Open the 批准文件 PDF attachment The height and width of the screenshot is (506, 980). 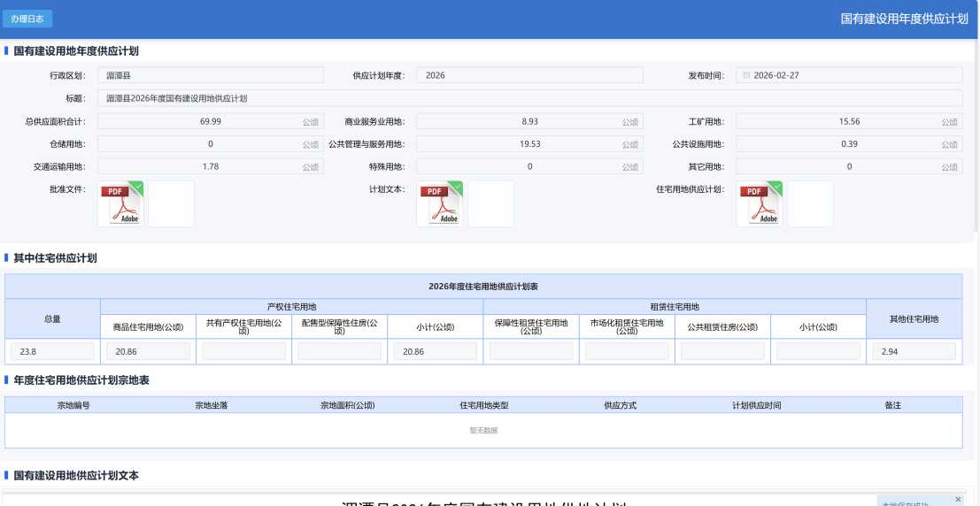click(x=120, y=203)
